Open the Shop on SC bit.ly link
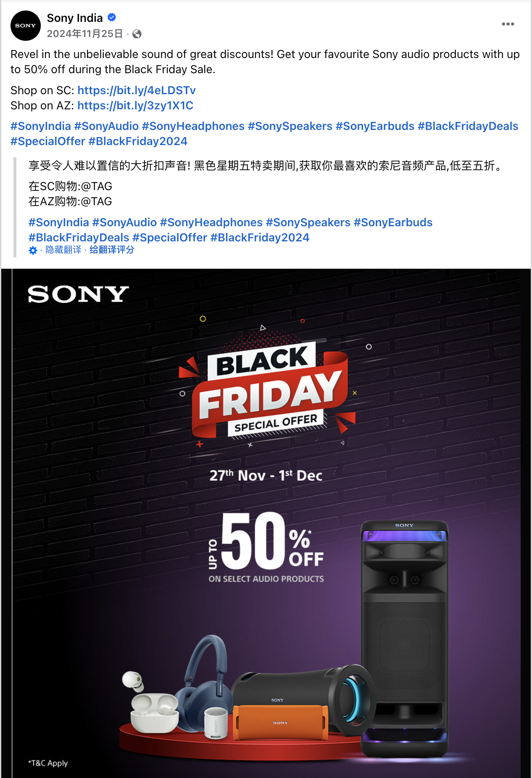 (137, 90)
